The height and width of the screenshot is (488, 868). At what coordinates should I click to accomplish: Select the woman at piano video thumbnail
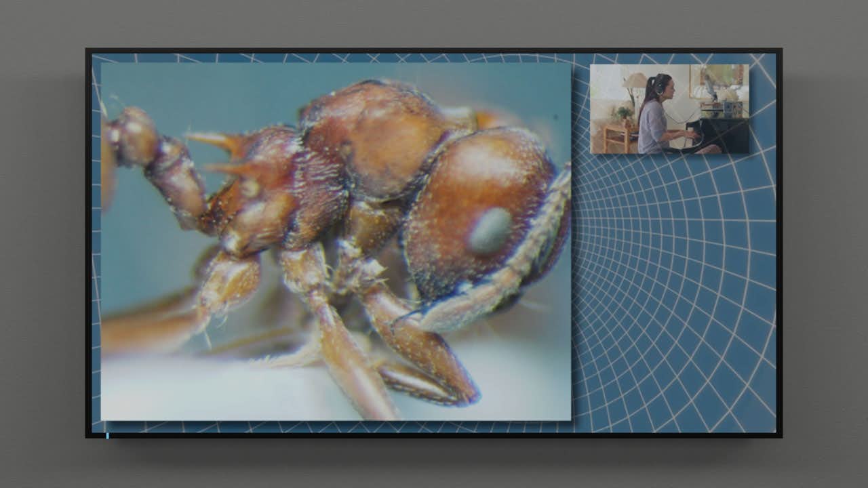(669, 109)
